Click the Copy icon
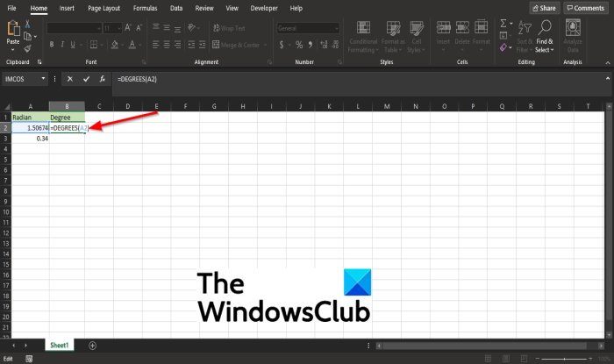This screenshot has height=364, width=614. [27, 37]
